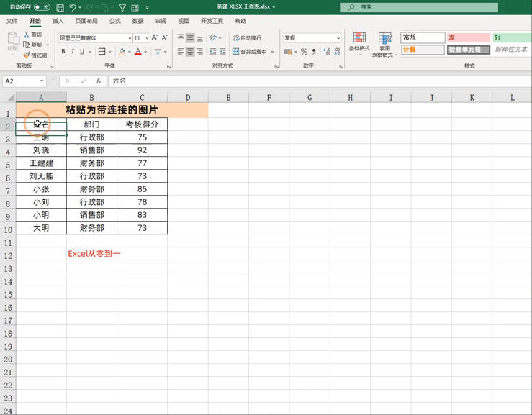This screenshot has height=415, width=532.
Task: Click the 自动换行 wrap text button
Action: pos(248,38)
